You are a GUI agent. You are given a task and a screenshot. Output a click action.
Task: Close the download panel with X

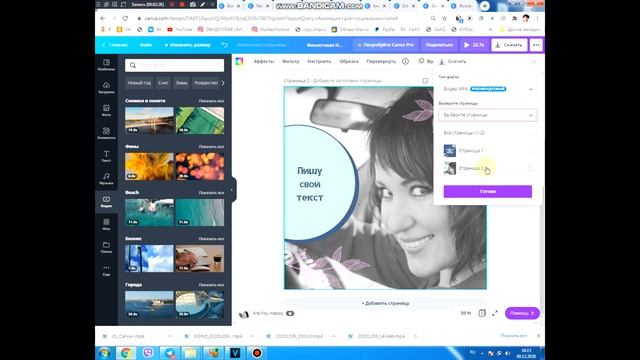(x=533, y=62)
